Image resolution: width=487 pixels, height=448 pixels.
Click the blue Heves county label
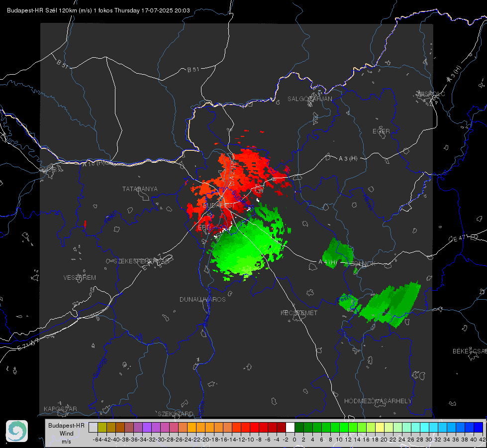368,203
